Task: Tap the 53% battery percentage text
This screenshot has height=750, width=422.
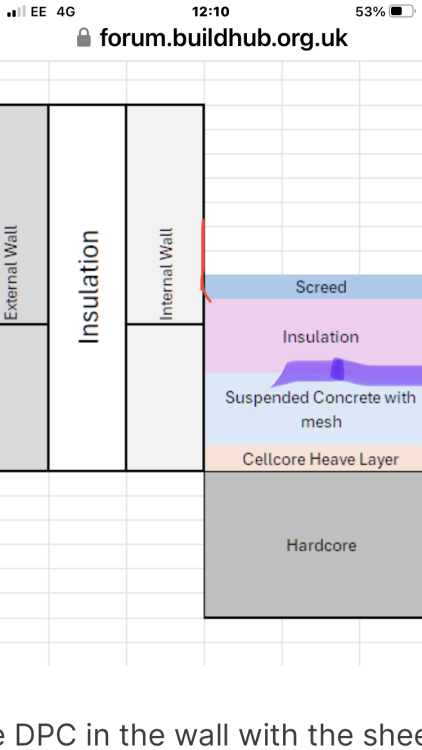Action: coord(370,11)
